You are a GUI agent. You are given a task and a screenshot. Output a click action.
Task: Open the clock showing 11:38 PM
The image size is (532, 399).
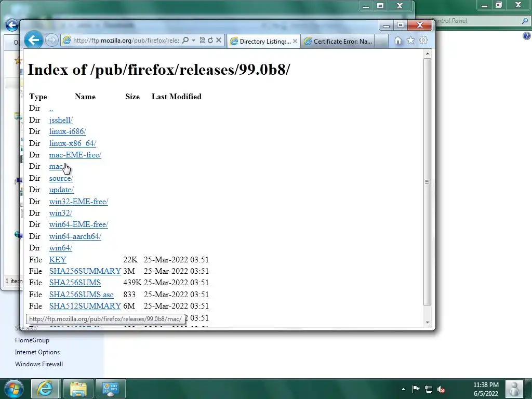pyautogui.click(x=486, y=389)
